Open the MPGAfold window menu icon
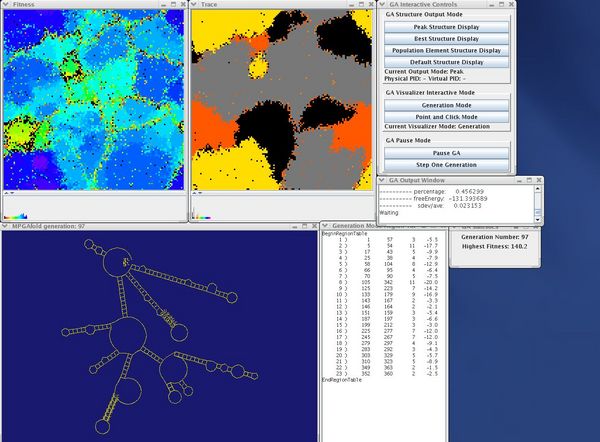The image size is (600, 442). point(6,227)
